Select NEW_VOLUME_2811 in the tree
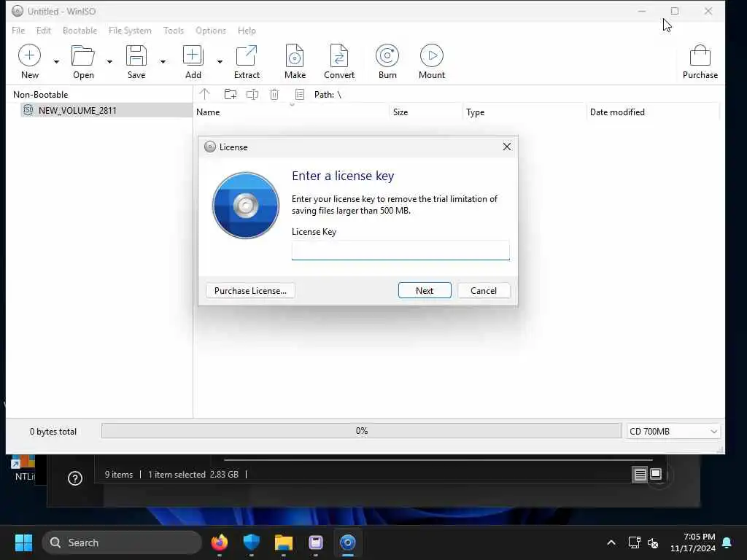The image size is (747, 560). click(77, 111)
